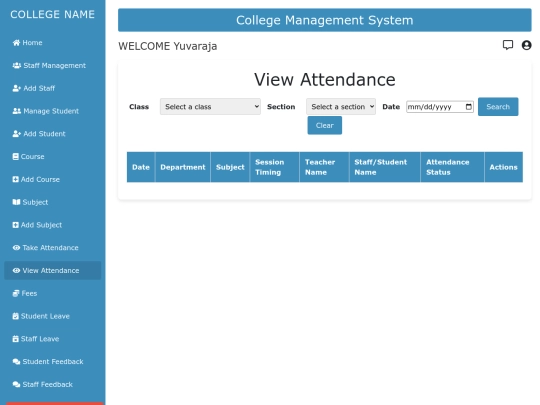540x405 pixels.
Task: Navigate to the Fees label
Action: 29,293
